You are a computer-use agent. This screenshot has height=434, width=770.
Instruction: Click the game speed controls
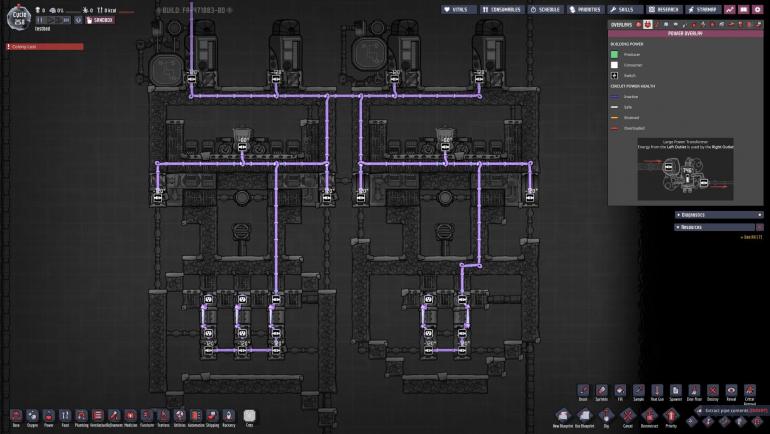53,20
